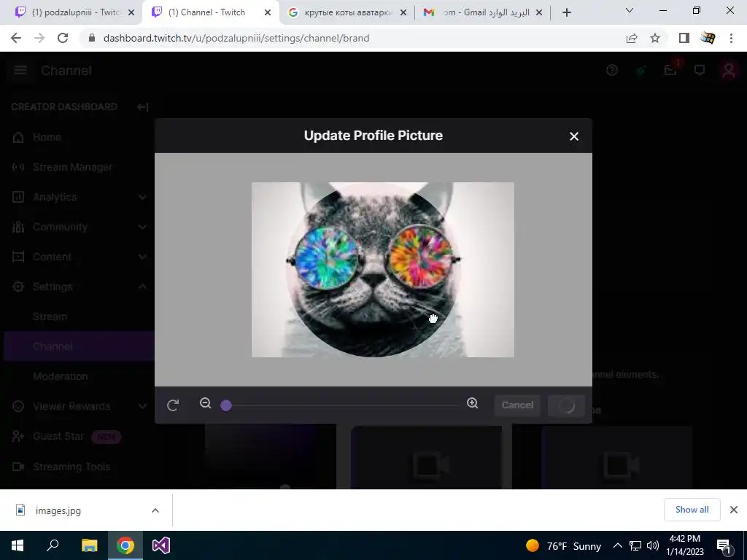
Task: Click the cat image crop preview
Action: click(382, 270)
